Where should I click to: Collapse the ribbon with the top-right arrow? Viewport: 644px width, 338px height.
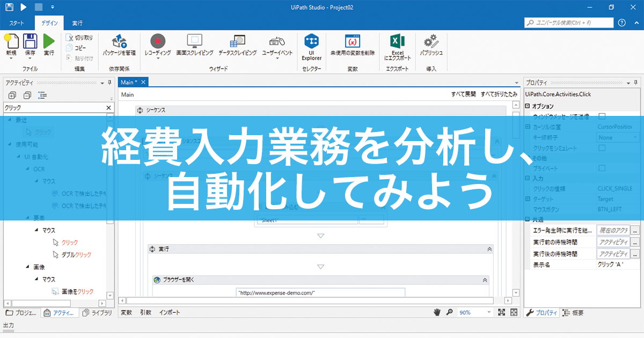[636, 23]
